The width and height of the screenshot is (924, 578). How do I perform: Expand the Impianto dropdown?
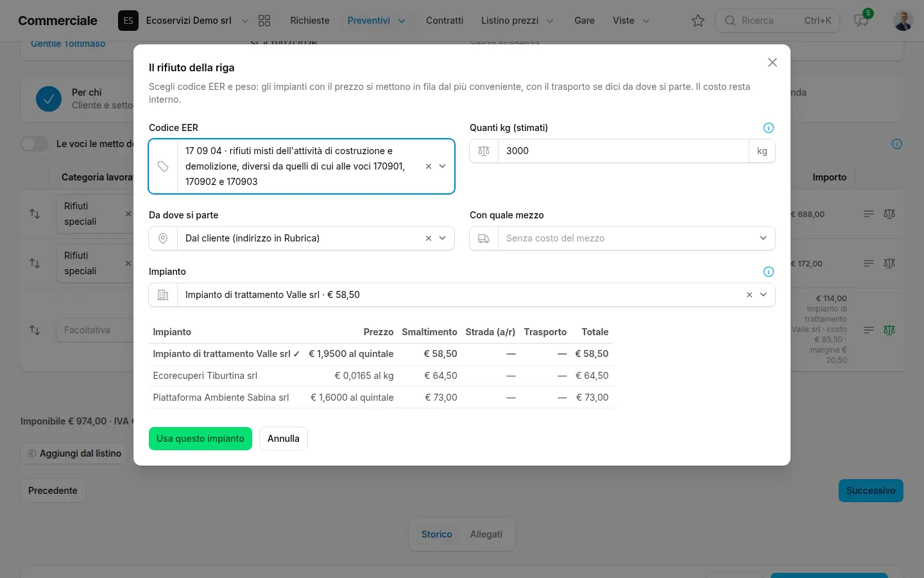point(764,295)
